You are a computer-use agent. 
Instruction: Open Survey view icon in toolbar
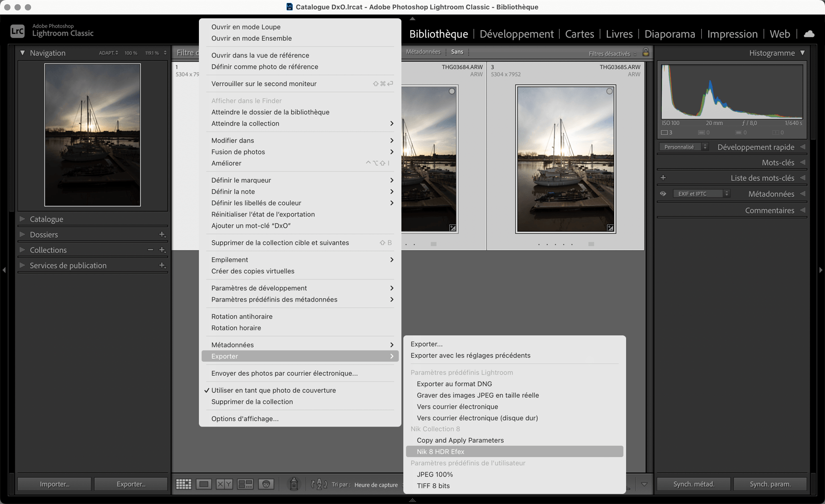pos(245,484)
